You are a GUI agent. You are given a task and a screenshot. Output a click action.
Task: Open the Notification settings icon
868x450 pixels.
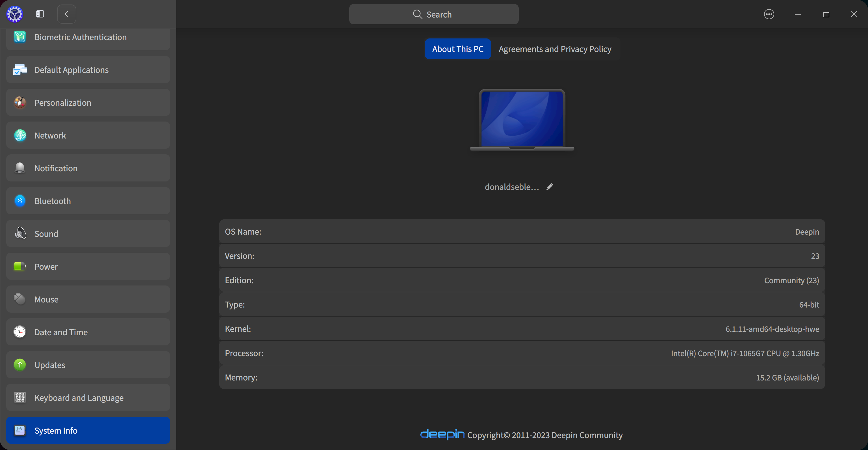(19, 168)
